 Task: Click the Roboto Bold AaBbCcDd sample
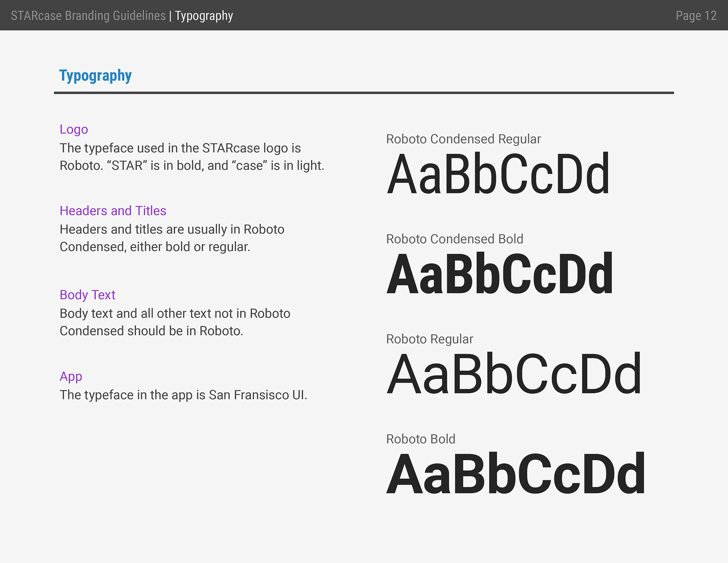(x=515, y=474)
